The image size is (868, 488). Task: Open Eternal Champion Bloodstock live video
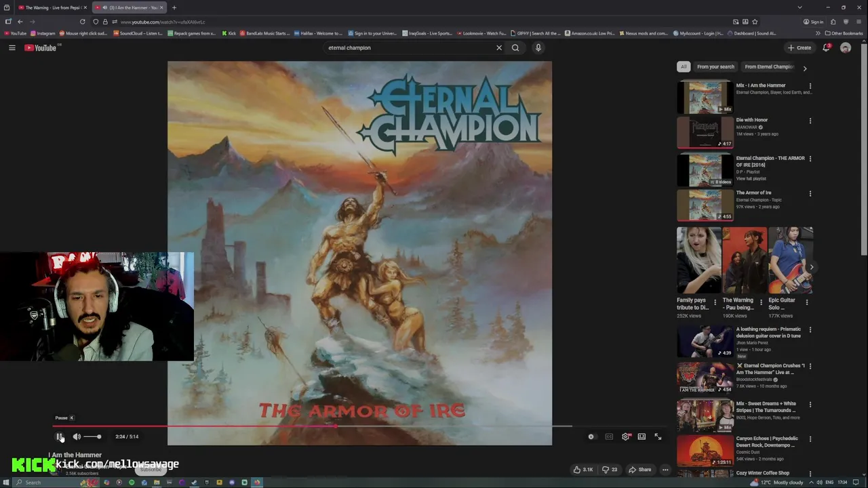point(705,378)
